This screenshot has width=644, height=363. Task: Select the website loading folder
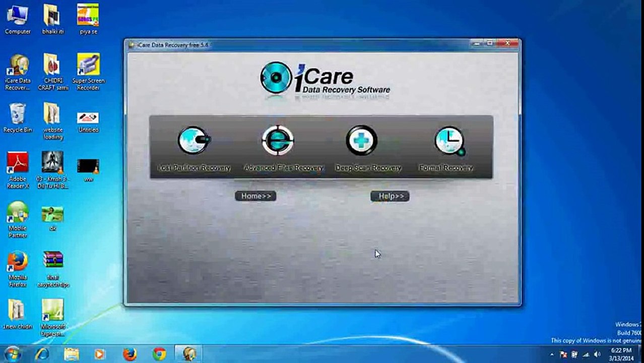click(x=52, y=121)
